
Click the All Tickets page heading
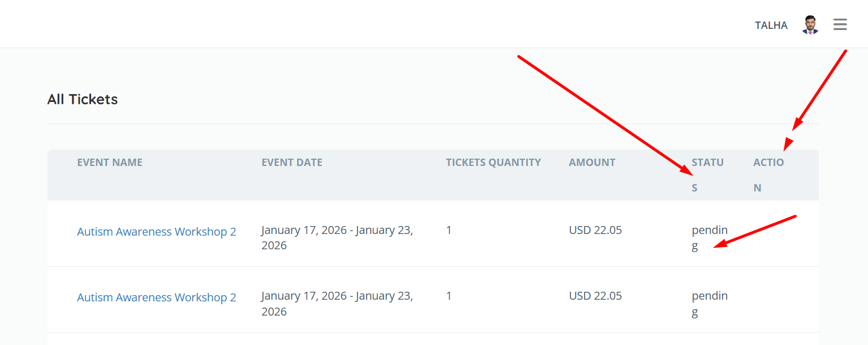(x=83, y=100)
